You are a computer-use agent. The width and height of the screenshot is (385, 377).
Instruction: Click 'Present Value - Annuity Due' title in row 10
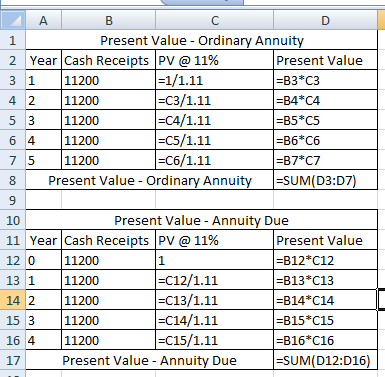202,220
